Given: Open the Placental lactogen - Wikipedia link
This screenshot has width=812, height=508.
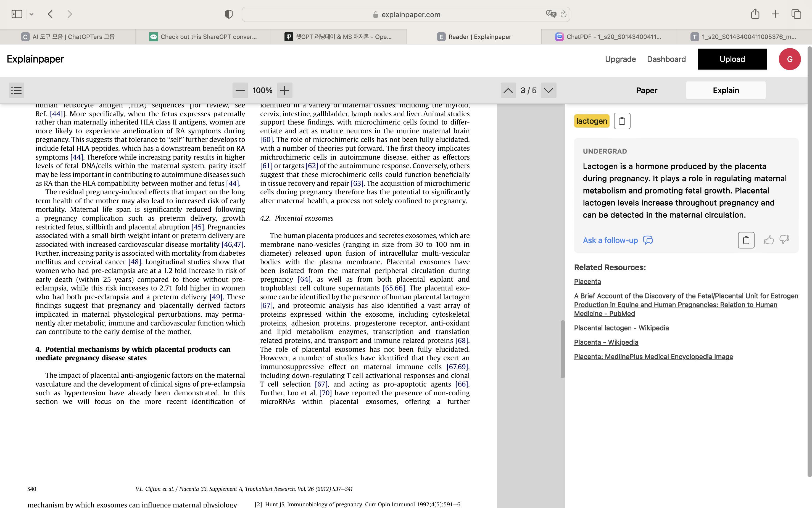Looking at the screenshot, I should pos(621,328).
